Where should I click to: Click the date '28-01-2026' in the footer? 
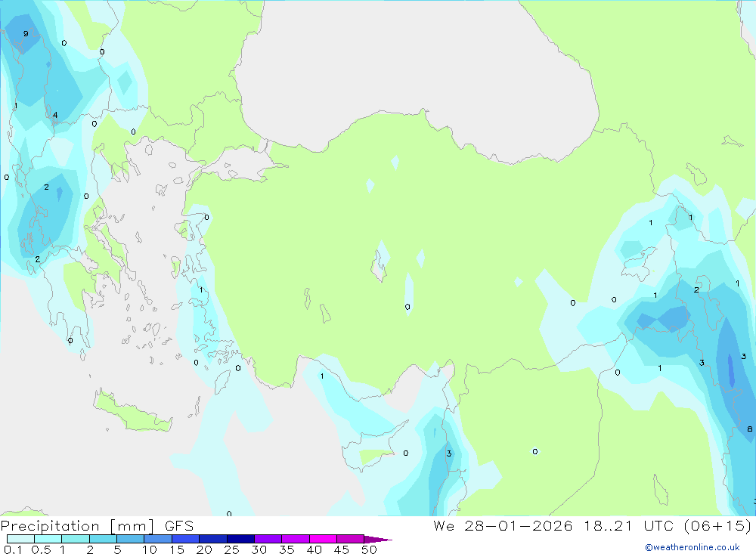click(519, 525)
